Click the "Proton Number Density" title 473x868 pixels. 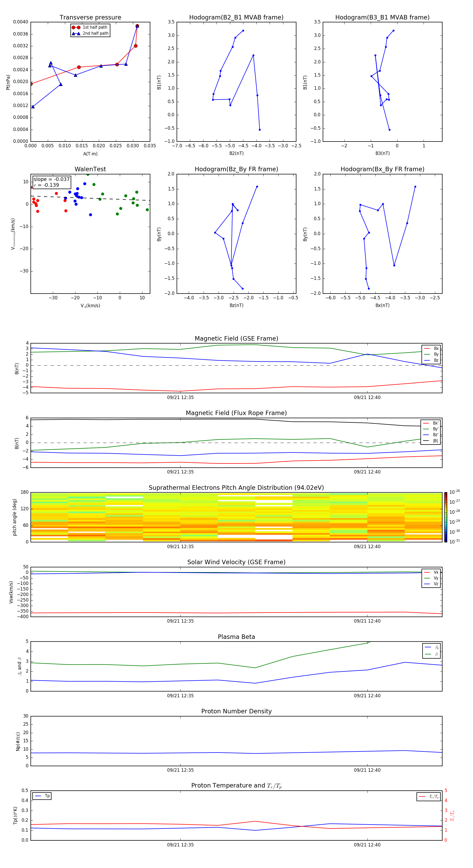[x=236, y=711]
